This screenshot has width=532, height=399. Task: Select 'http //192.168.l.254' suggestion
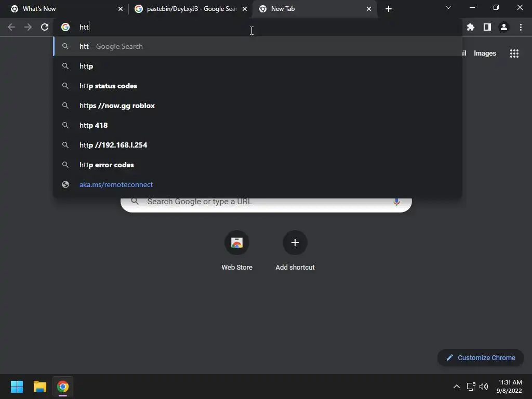[x=258, y=145]
